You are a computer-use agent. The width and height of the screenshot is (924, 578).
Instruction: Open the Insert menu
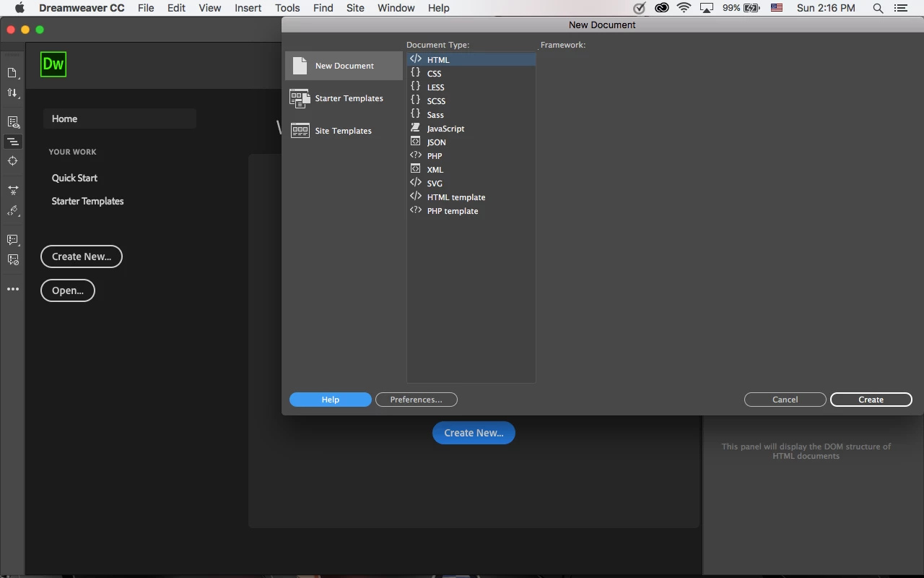(248, 8)
